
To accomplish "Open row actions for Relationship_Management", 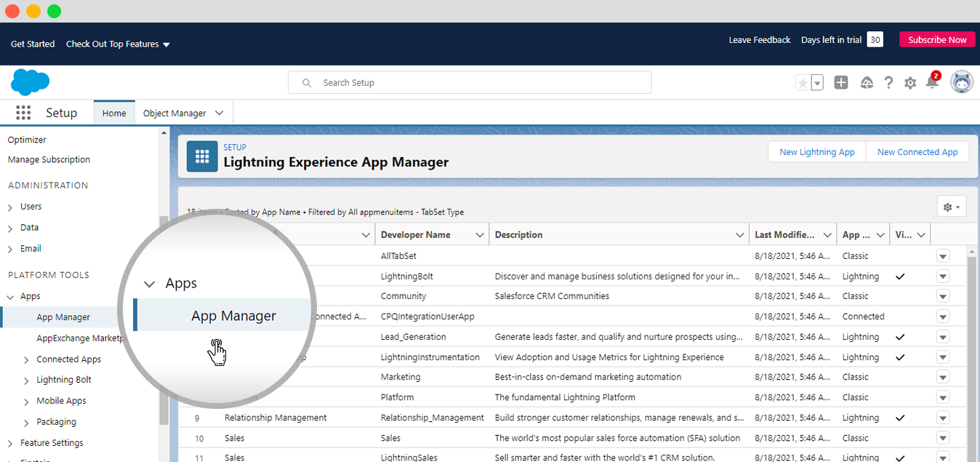I will 943,418.
